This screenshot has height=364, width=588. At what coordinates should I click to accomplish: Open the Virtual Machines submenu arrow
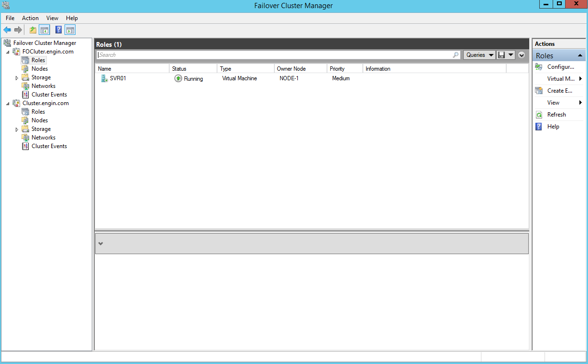click(x=580, y=79)
